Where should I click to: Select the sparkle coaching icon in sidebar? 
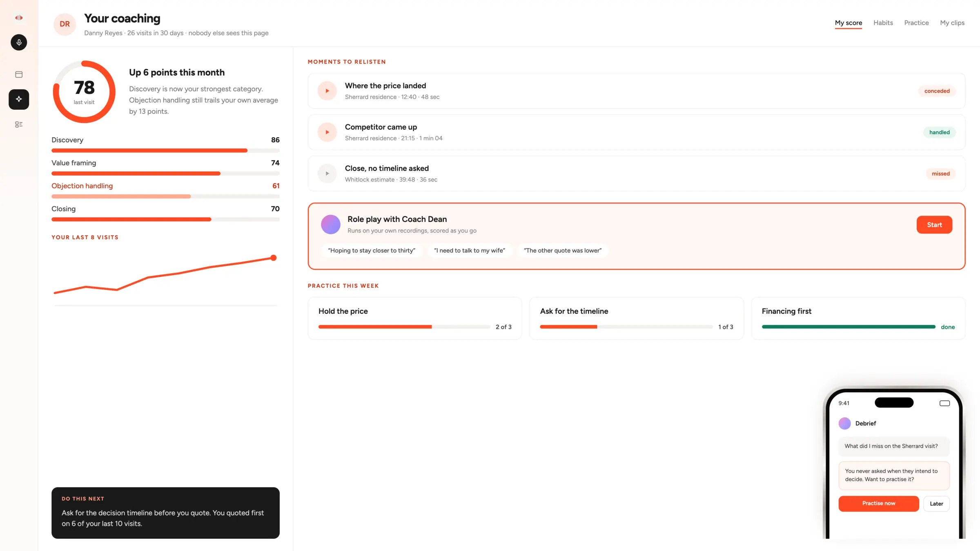point(19,99)
